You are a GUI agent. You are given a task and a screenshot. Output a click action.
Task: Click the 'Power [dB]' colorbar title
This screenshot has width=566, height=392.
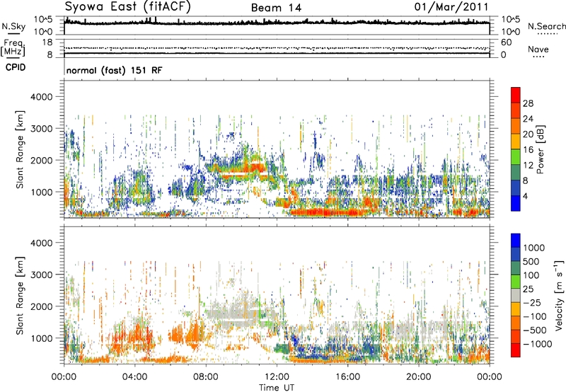point(540,149)
